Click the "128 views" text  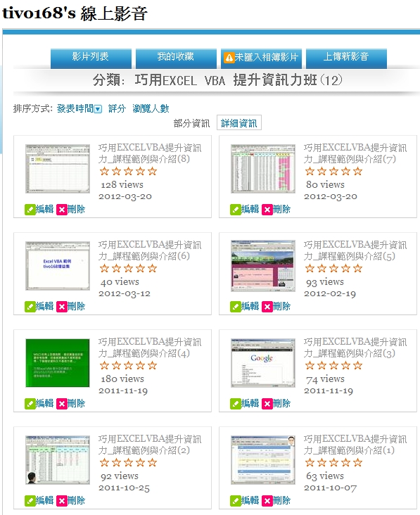click(x=122, y=184)
